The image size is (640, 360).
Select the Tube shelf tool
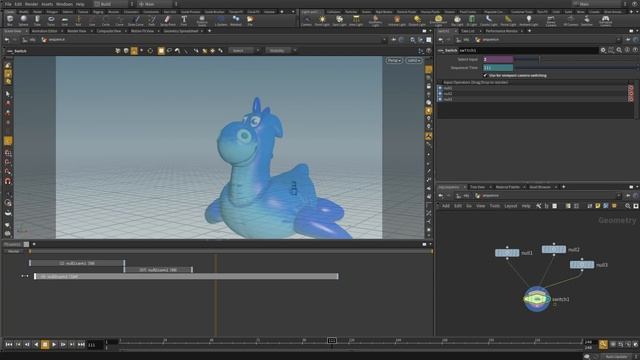point(37,20)
